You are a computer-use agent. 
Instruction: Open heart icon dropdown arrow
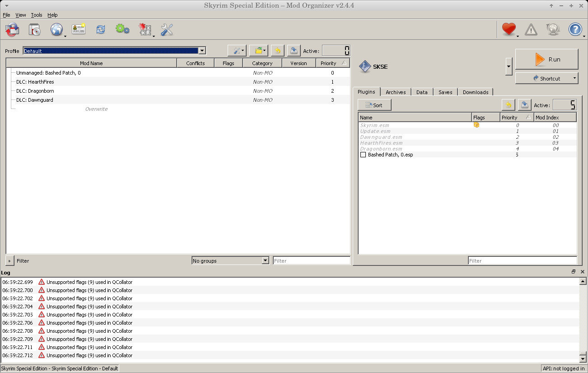point(518,36)
